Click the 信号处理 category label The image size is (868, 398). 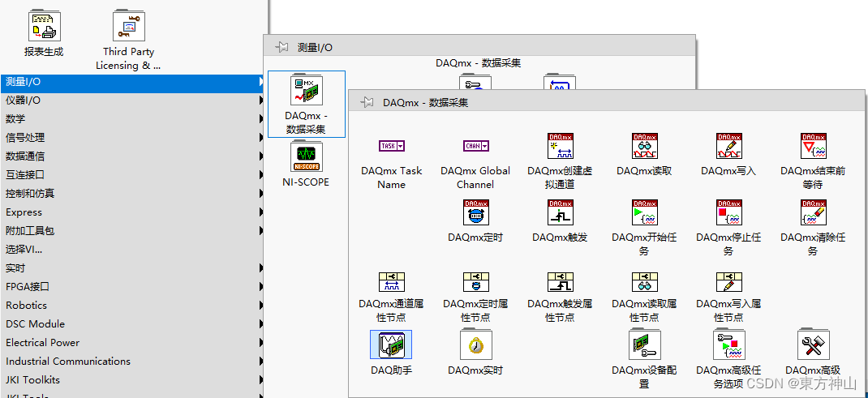point(25,138)
